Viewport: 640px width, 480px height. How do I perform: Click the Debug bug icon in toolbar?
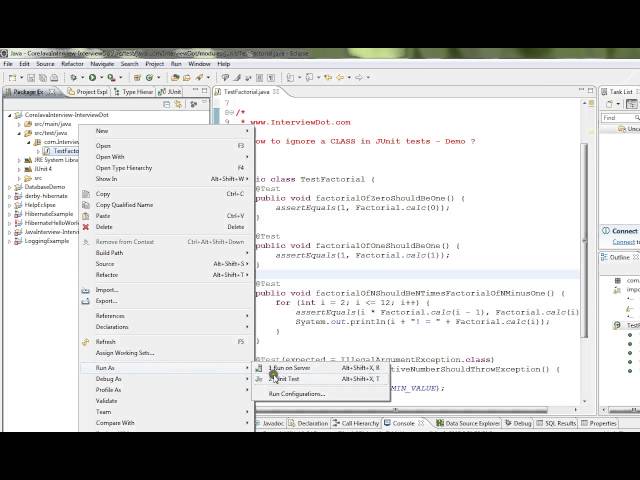pyautogui.click(x=73, y=78)
